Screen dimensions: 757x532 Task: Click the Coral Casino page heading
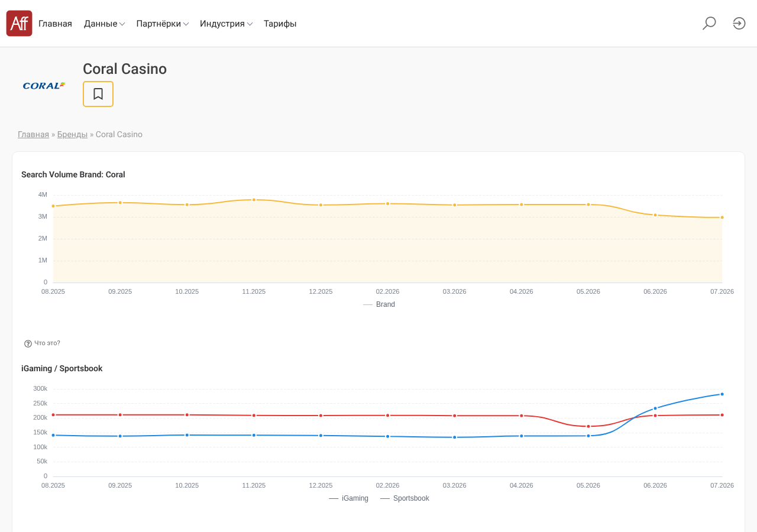[125, 69]
